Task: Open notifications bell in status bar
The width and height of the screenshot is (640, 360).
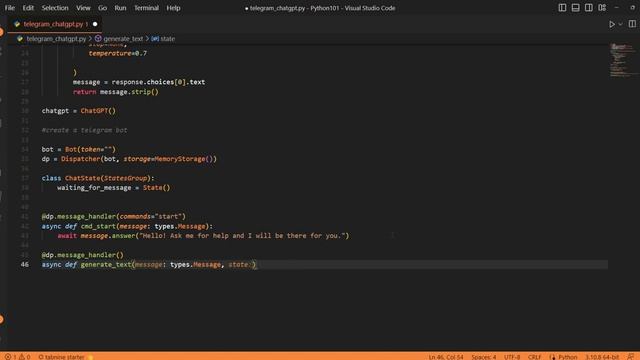Action: point(631,357)
